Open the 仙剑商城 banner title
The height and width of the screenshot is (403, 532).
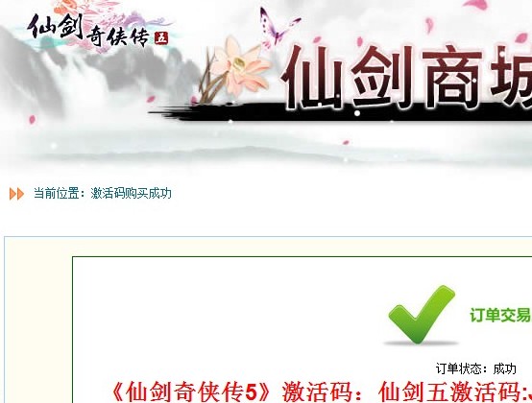(x=406, y=78)
